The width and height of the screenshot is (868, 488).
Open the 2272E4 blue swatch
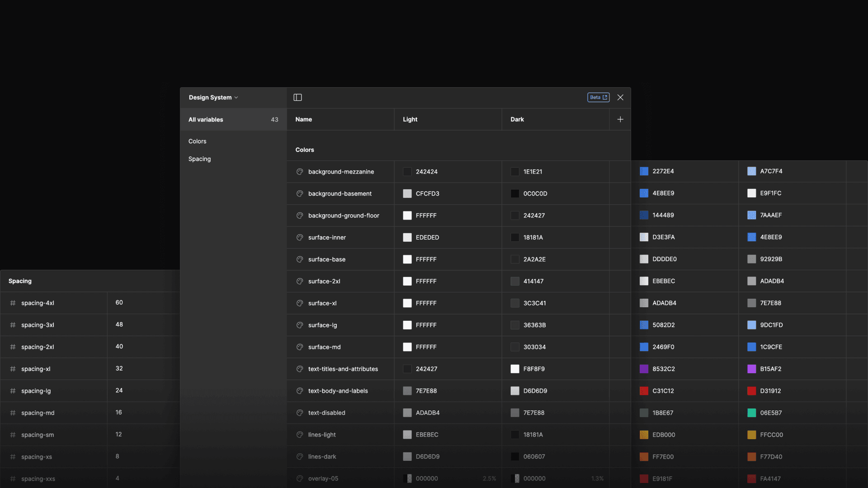(x=644, y=171)
